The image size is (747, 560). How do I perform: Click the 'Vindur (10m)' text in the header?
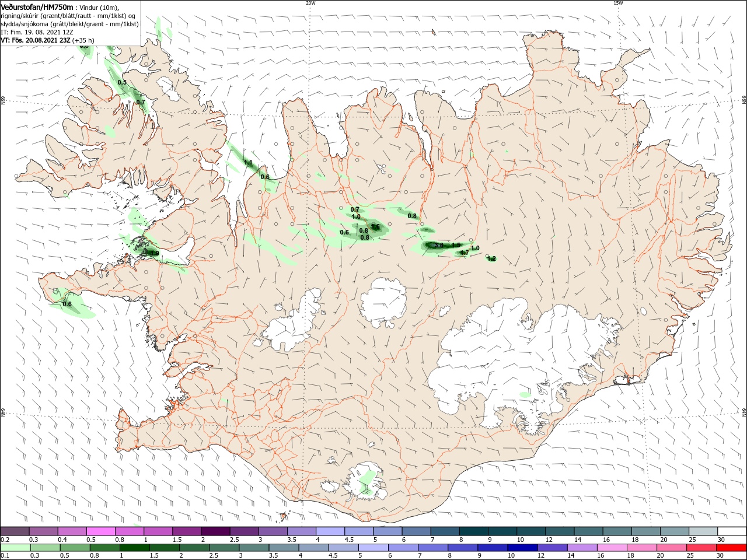[99, 8]
